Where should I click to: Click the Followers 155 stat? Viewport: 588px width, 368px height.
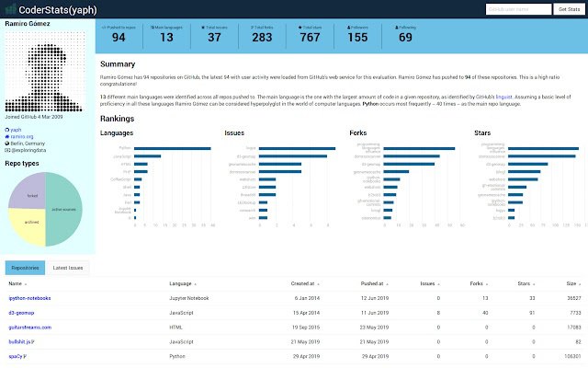coord(357,35)
